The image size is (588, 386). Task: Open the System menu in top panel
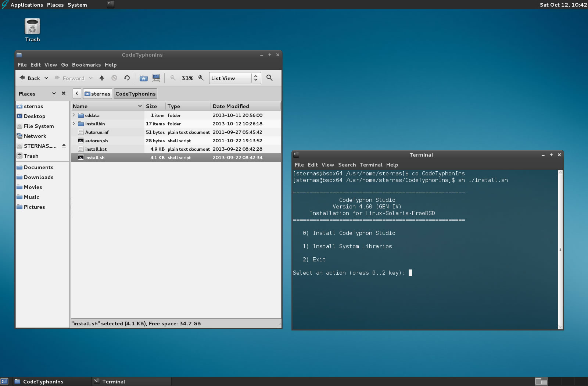tap(77, 5)
